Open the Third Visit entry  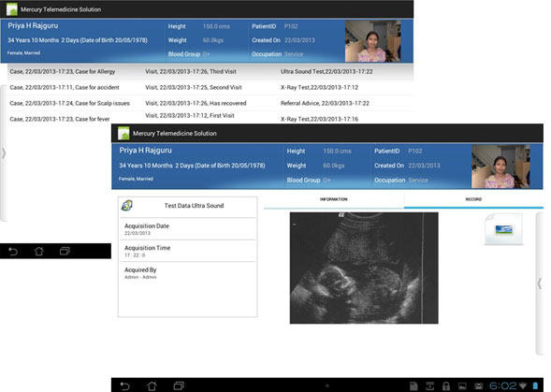coord(191,72)
